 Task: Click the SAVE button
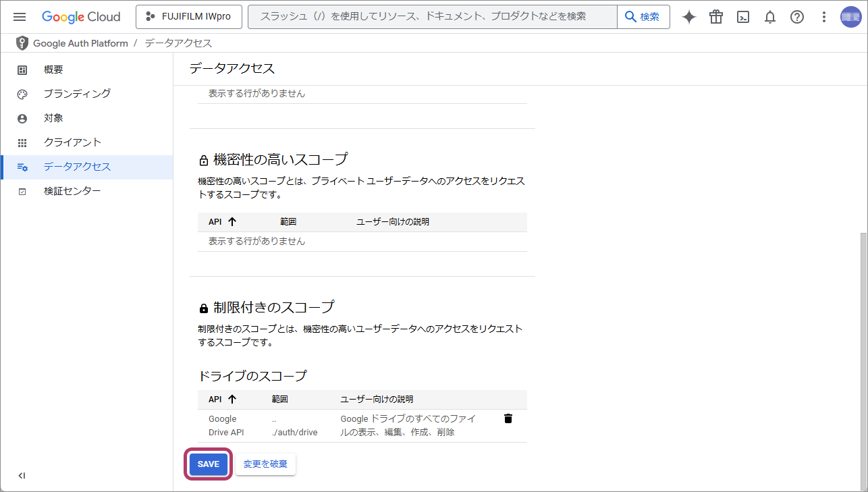tap(209, 464)
